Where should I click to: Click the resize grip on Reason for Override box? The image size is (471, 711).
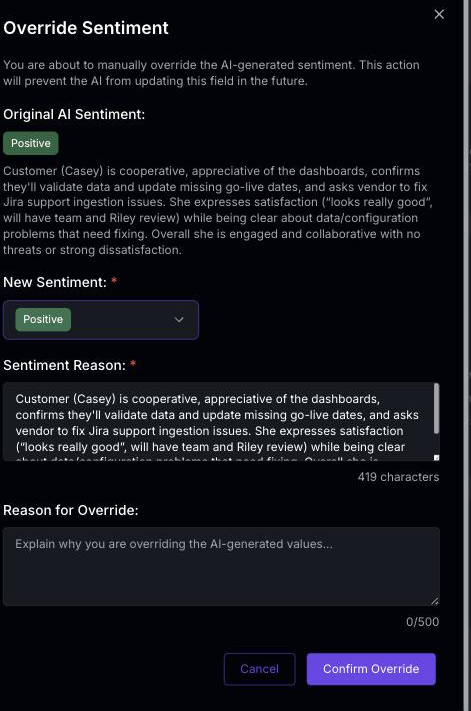(x=435, y=601)
